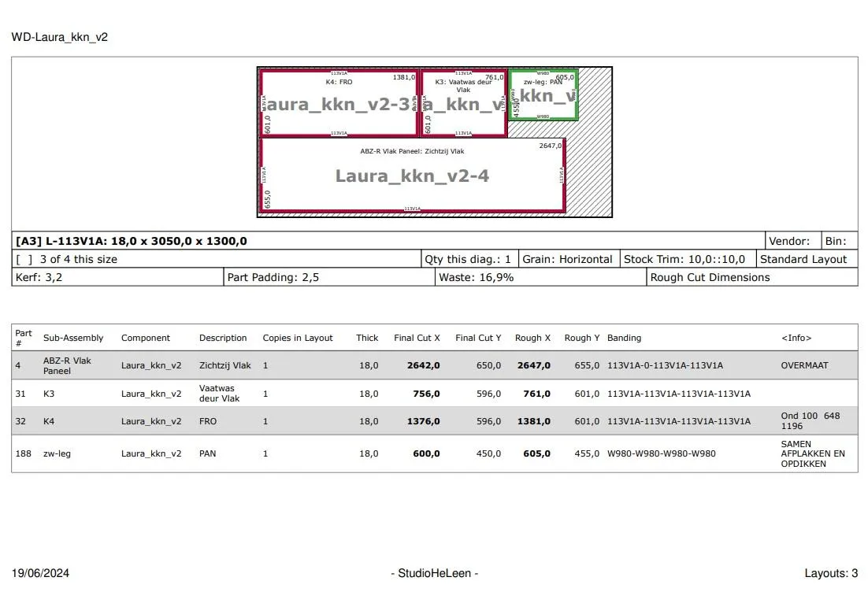Viewport: 868px width, 592px height.
Task: Click the Final Cut X value 1376,0
Action: click(x=424, y=422)
